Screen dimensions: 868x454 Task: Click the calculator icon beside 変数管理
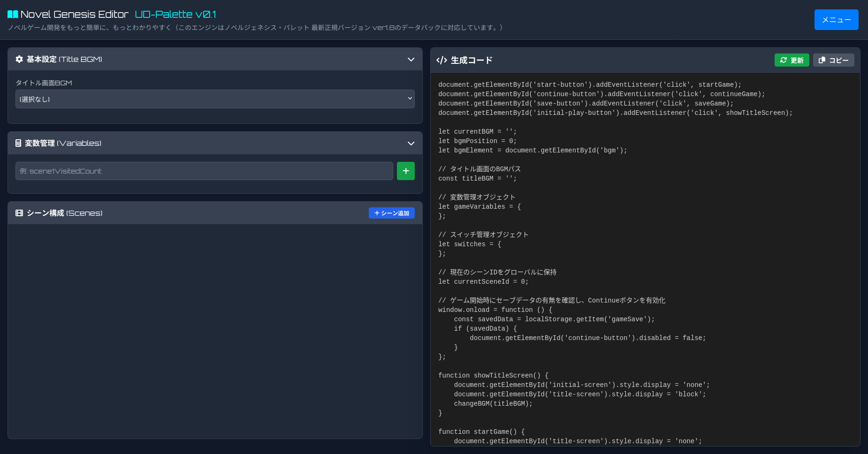(x=18, y=143)
